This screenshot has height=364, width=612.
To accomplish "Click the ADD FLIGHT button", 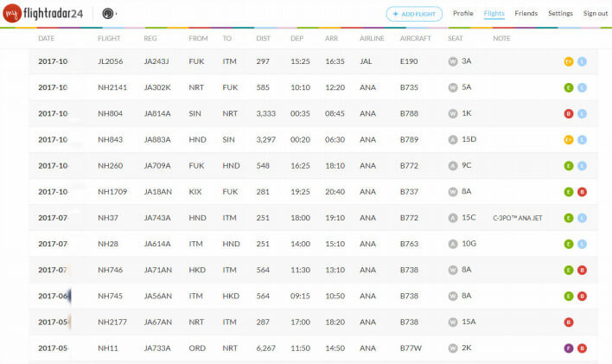I will coord(414,14).
